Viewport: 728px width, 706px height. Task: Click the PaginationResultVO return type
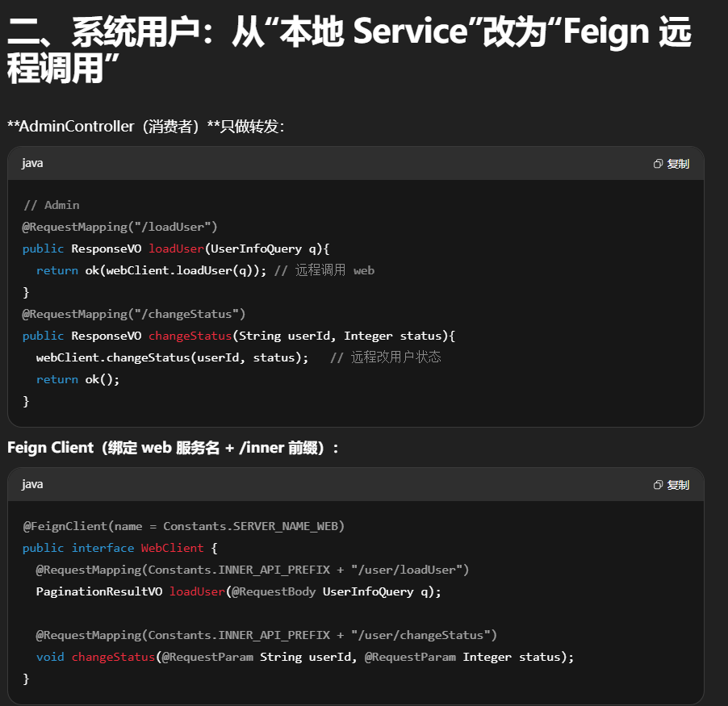point(98,591)
